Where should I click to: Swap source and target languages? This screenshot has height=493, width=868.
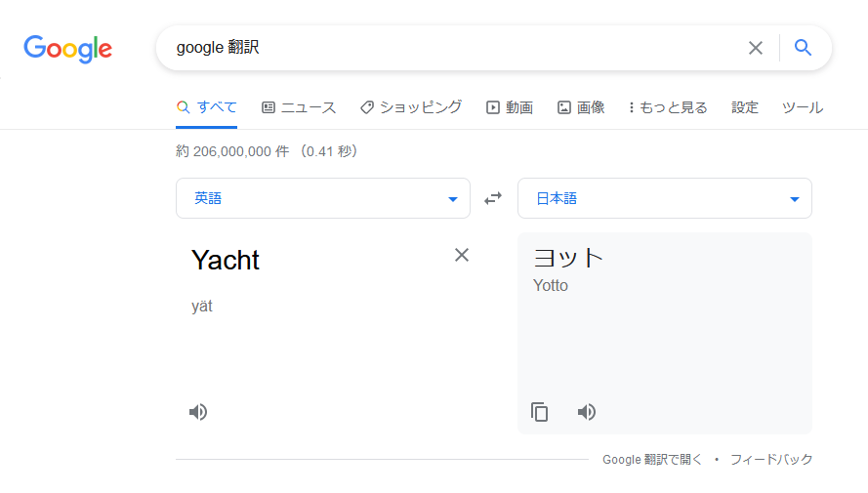[x=493, y=198]
